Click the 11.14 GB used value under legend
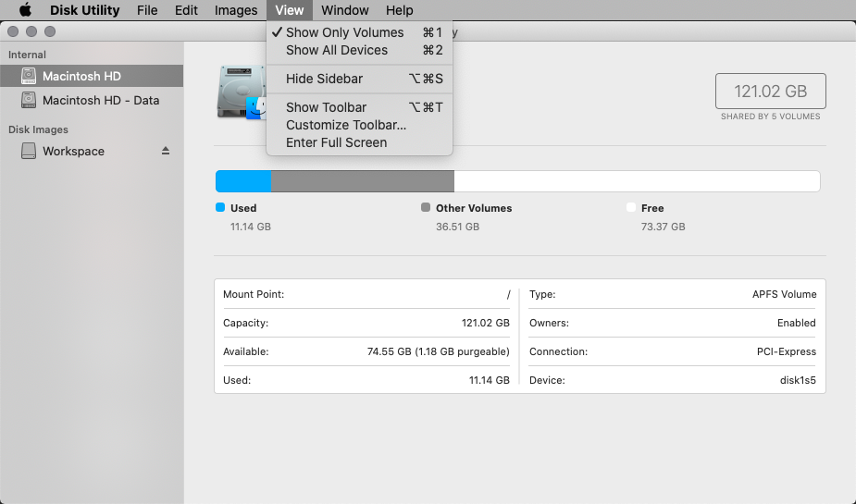Viewport: 856px width, 504px height. [x=251, y=227]
